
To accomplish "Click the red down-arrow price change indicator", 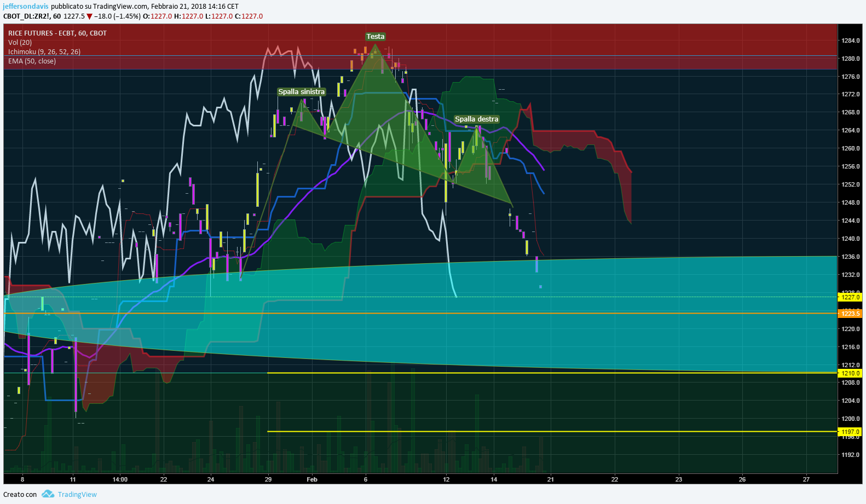I will pyautogui.click(x=89, y=16).
